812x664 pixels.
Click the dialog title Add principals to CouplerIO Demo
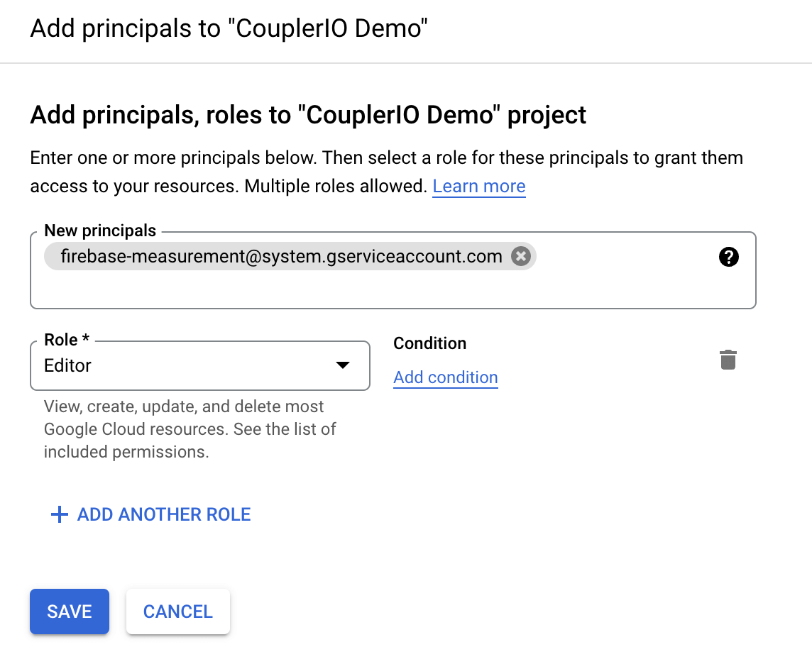[x=229, y=28]
